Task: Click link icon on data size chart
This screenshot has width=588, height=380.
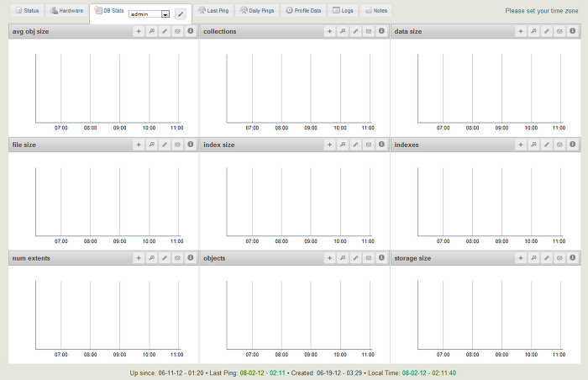Action: (546, 31)
